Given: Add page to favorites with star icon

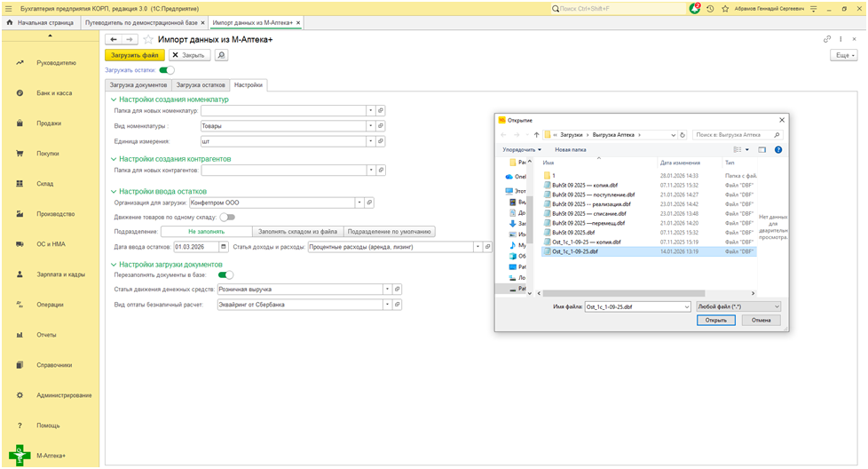Looking at the screenshot, I should click(148, 40).
